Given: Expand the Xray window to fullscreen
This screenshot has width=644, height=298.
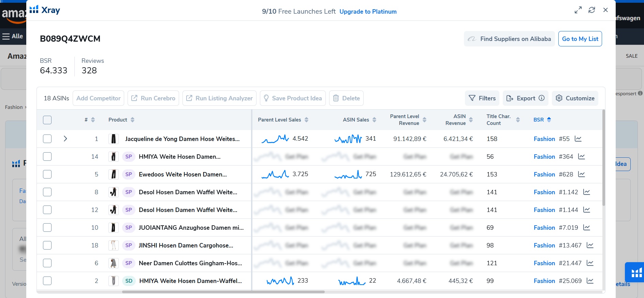Looking at the screenshot, I should click(x=578, y=10).
